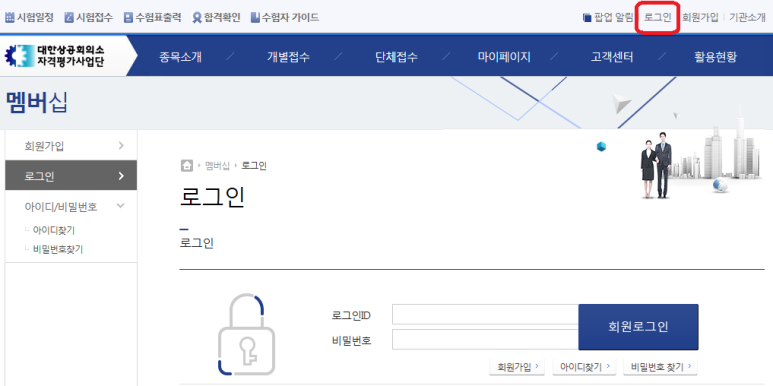
Task: Open 합격확인 link in top bar
Action: (x=222, y=18)
